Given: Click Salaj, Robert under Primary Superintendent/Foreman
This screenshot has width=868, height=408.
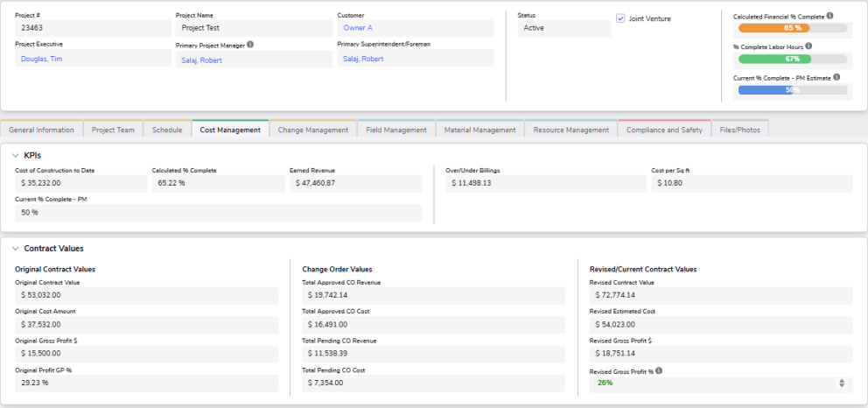Looking at the screenshot, I should (363, 59).
